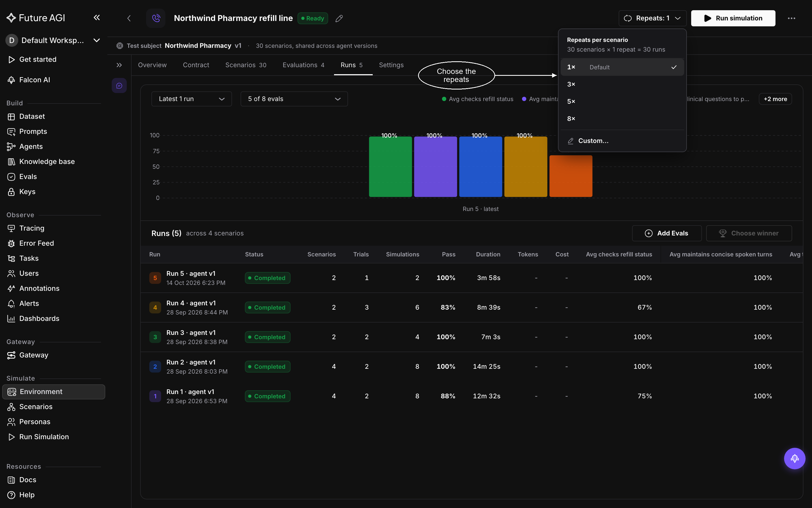The image size is (812, 508).
Task: Switch to the Overview tab
Action: [152, 65]
